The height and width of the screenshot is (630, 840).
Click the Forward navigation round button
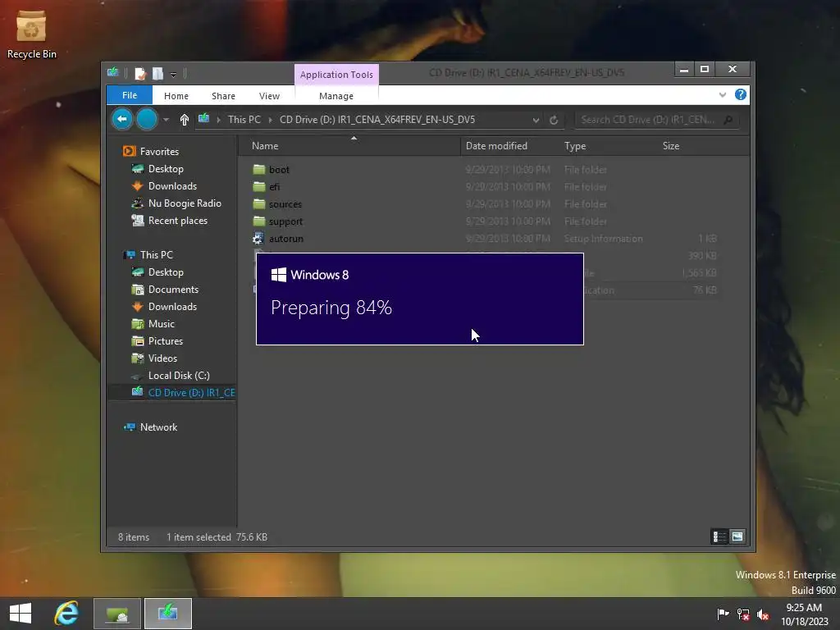point(147,119)
